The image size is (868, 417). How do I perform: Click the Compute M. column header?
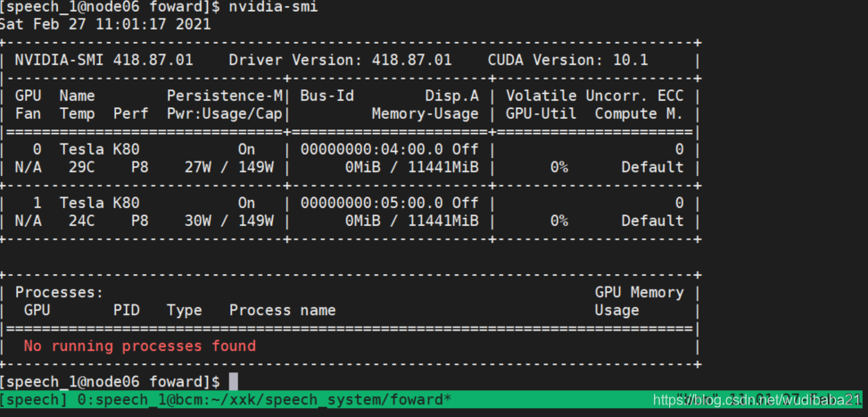[x=639, y=114]
